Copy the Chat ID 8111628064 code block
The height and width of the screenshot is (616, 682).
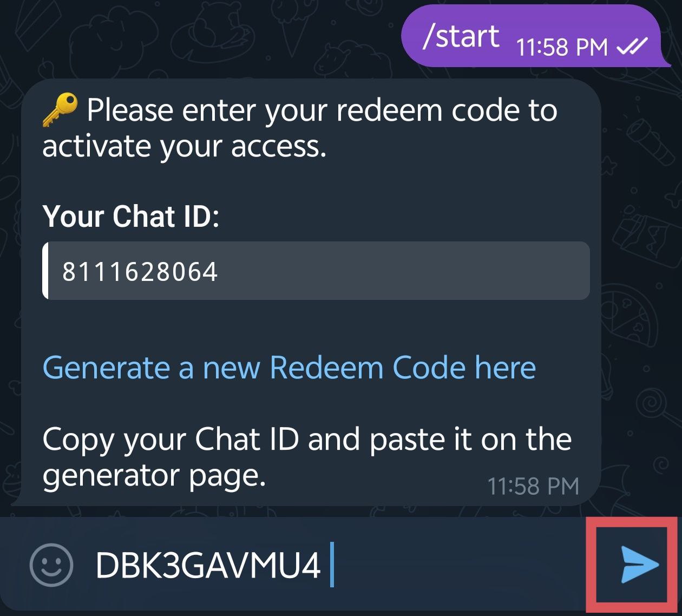click(316, 271)
